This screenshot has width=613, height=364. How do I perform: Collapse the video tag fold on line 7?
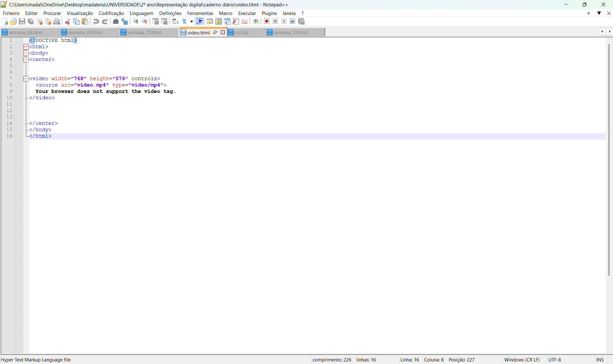pyautogui.click(x=26, y=79)
